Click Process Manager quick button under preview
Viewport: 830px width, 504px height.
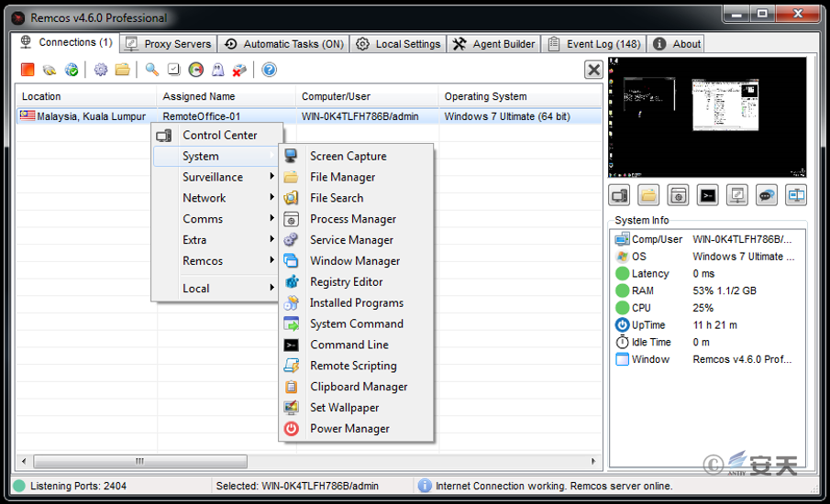coord(678,196)
